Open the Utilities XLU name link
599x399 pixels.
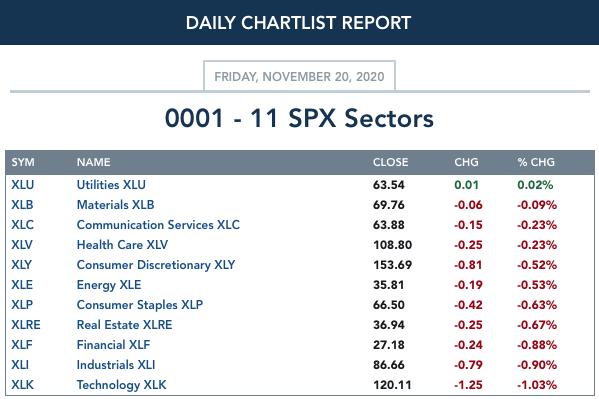[x=111, y=185]
